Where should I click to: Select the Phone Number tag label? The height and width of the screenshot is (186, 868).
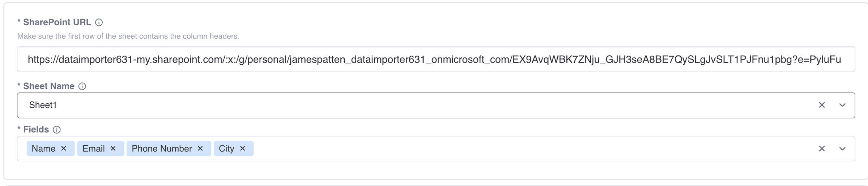coord(162,148)
